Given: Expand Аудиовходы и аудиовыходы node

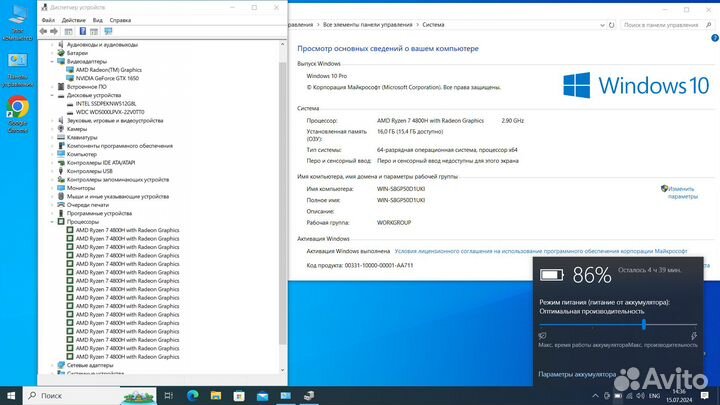Looking at the screenshot, I should click(x=52, y=45).
